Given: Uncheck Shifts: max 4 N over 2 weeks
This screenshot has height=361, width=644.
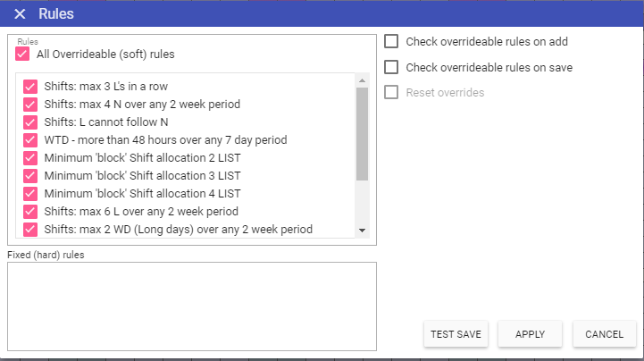Looking at the screenshot, I should pos(30,105).
